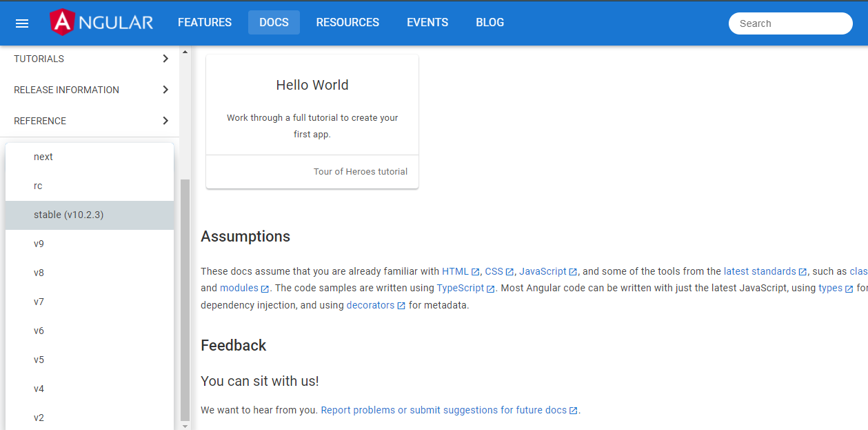Click external-link icon after future docs
This screenshot has width=868, height=430.
(573, 411)
